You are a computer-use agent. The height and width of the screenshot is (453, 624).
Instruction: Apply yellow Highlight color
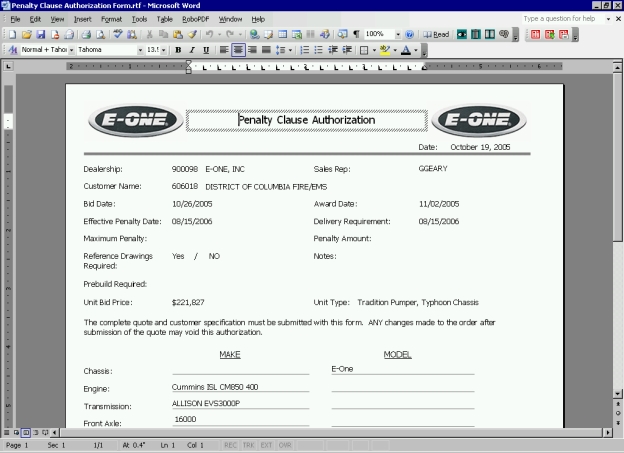click(384, 50)
